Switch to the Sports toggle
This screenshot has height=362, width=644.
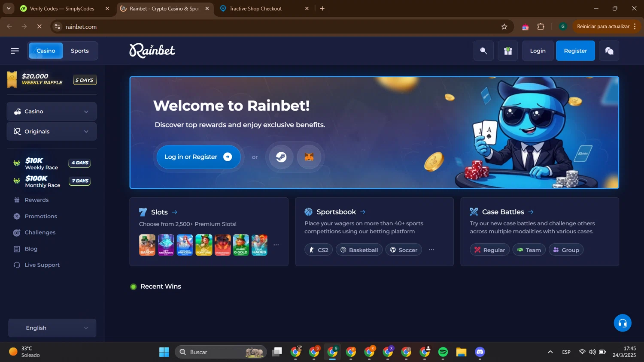(x=80, y=51)
